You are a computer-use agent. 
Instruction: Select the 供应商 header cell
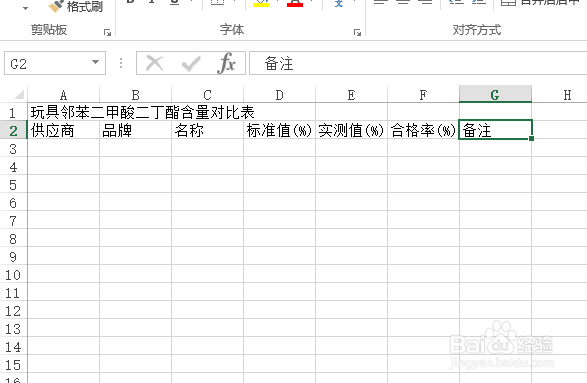click(x=64, y=130)
